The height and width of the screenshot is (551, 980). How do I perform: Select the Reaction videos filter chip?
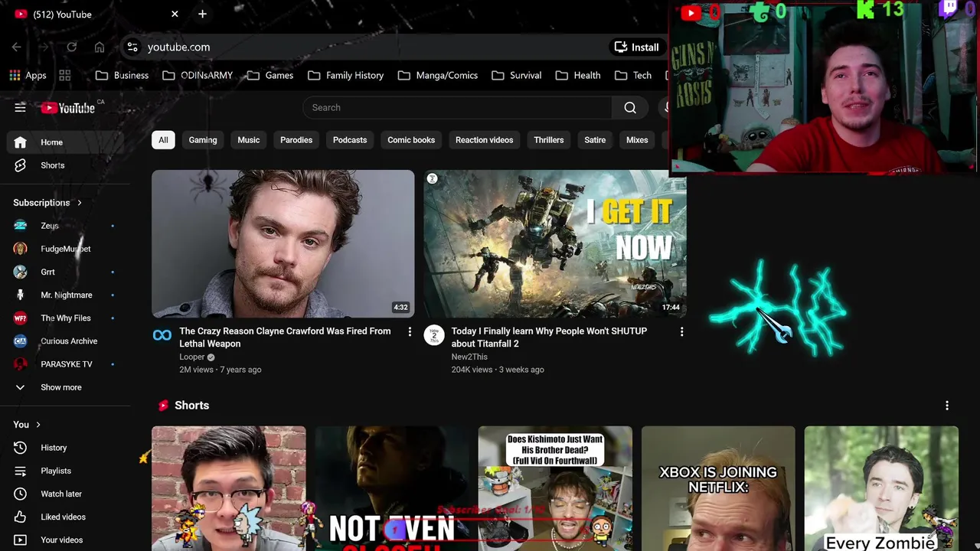tap(485, 140)
